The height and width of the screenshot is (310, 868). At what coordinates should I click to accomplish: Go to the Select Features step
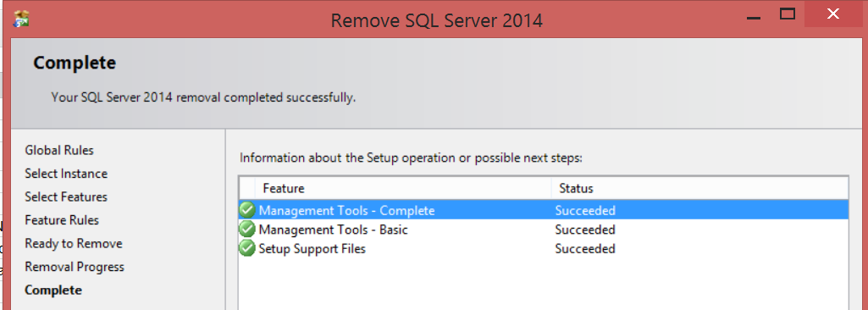[66, 197]
